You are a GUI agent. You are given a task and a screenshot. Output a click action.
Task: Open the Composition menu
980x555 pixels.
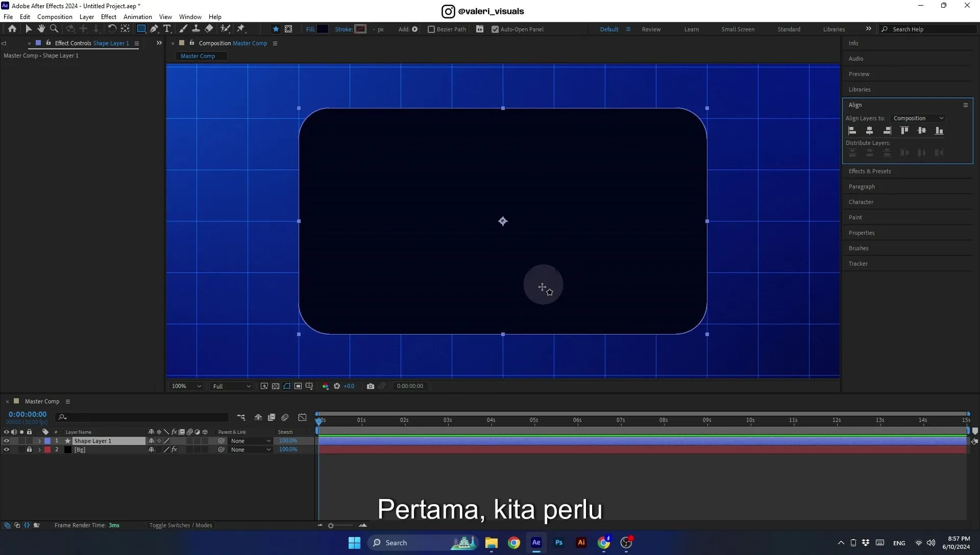coord(55,17)
